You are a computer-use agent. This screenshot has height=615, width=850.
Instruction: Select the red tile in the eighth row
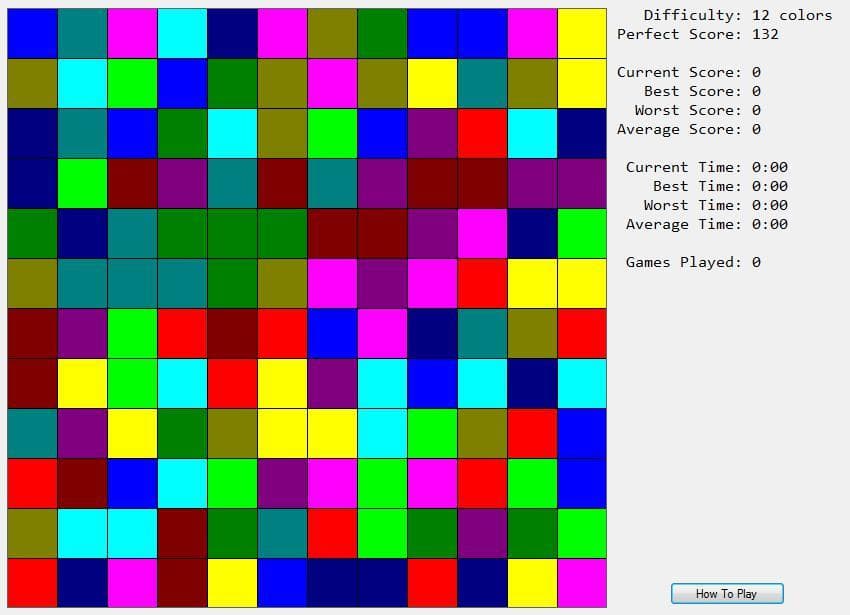click(232, 383)
